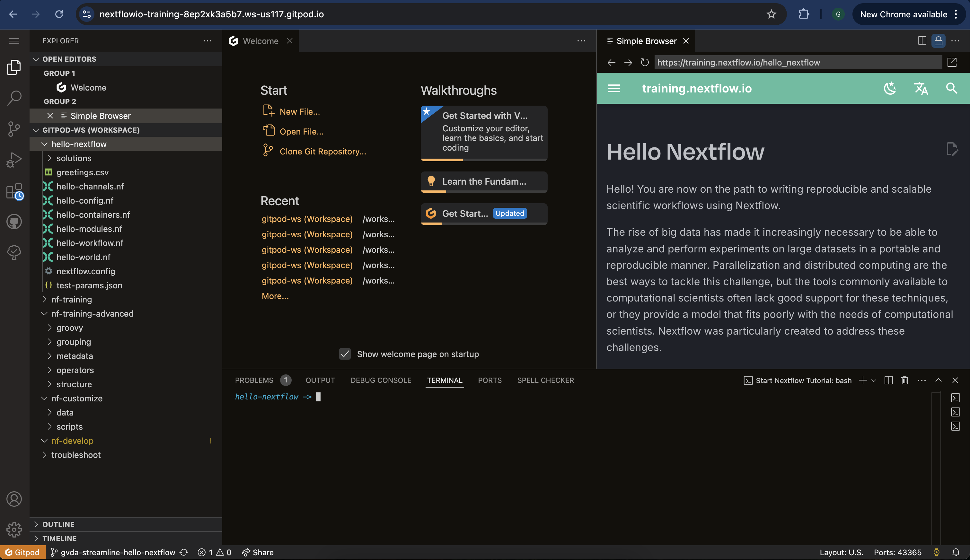Open training site navigation hamburger menu

[614, 88]
